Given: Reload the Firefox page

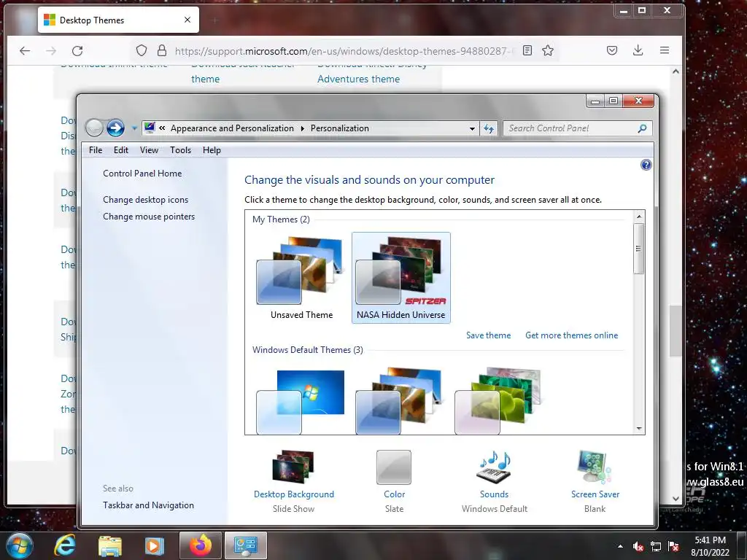Looking at the screenshot, I should (77, 50).
